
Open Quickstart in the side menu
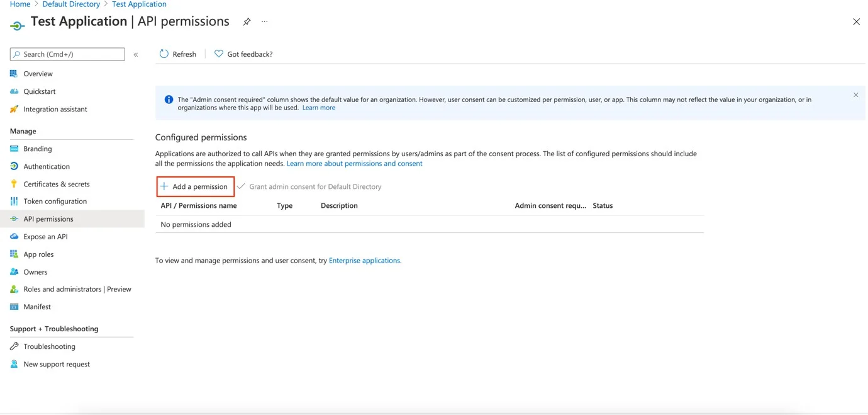point(40,91)
